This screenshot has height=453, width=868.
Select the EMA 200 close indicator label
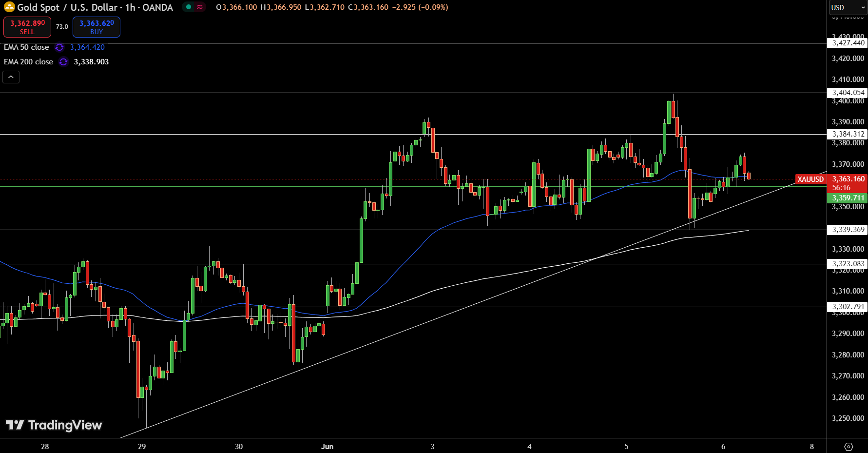28,62
